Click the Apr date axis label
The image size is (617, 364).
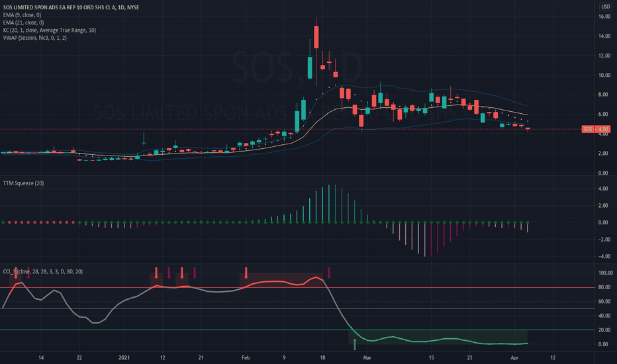[514, 357]
